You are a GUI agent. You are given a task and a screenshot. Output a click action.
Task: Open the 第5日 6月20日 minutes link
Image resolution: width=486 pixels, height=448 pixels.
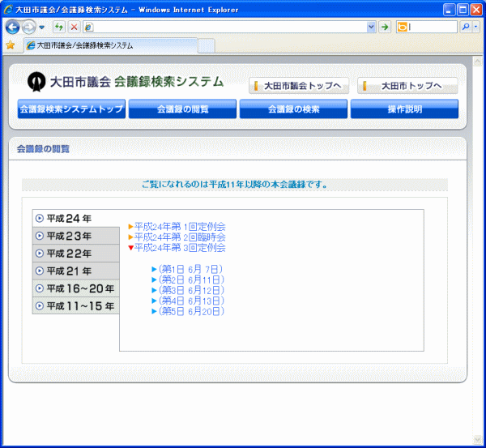pos(188,311)
